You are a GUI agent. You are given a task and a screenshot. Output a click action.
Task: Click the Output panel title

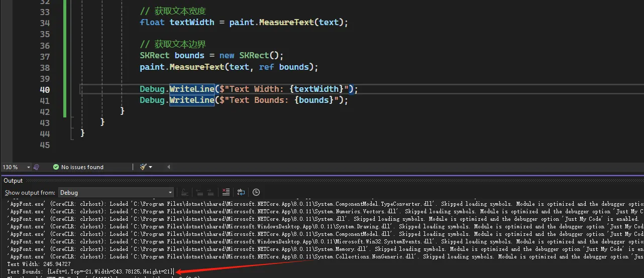pyautogui.click(x=13, y=181)
